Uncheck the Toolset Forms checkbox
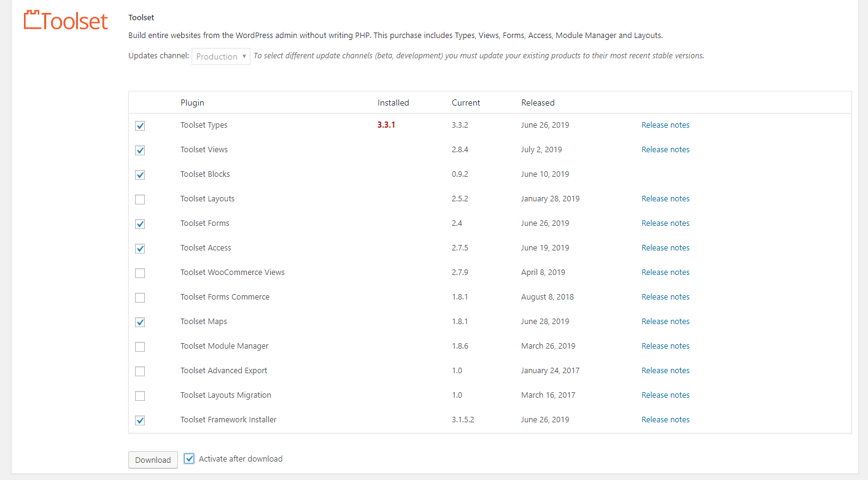868x480 pixels. tap(140, 224)
